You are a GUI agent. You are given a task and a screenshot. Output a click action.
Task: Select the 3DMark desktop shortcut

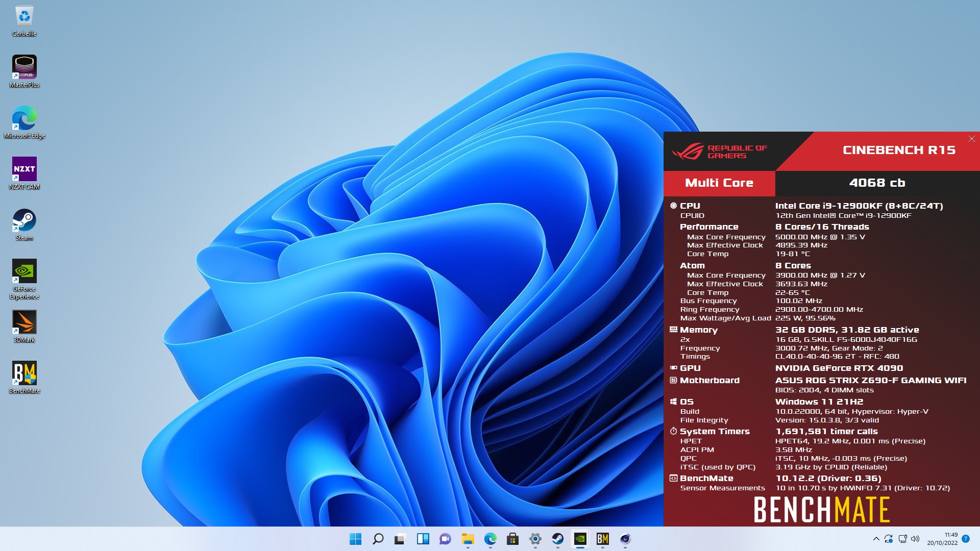point(24,327)
